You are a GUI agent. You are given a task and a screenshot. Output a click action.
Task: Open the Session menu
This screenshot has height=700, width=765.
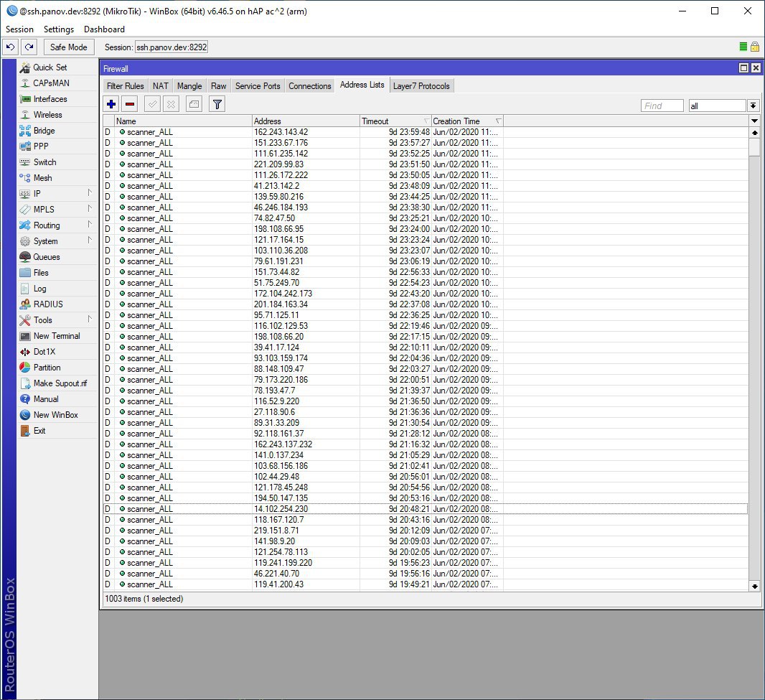(x=19, y=29)
